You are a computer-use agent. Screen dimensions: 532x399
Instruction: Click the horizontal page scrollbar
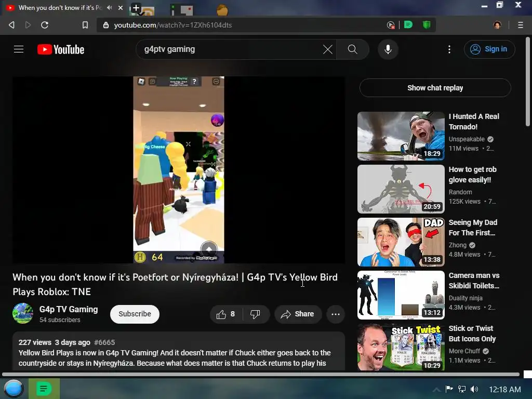coord(261,374)
